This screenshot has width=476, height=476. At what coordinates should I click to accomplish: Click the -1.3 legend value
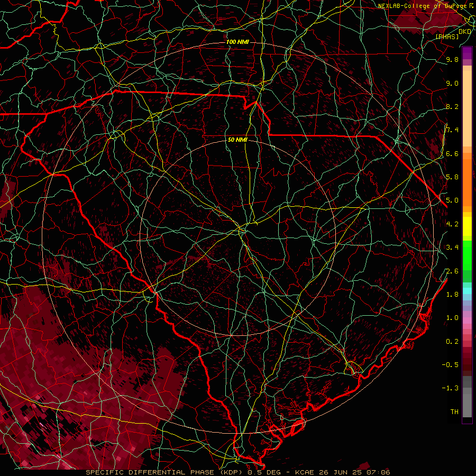tap(450, 388)
